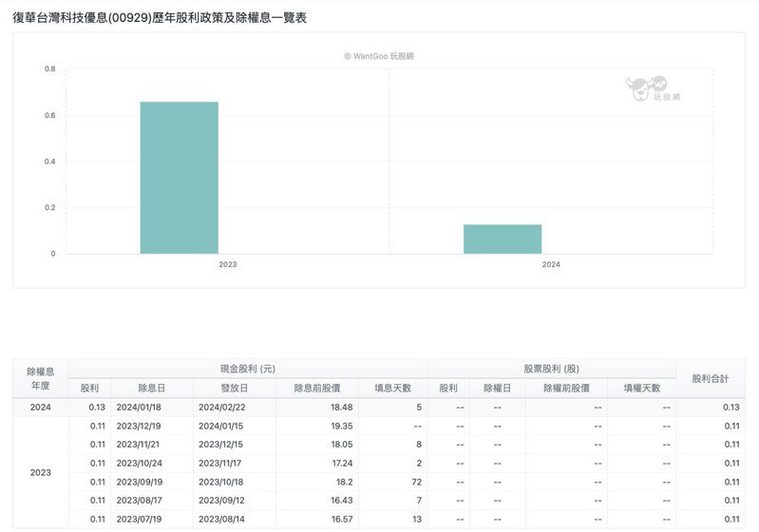Click the 2023 x-axis label
759x532 pixels.
[x=227, y=264]
